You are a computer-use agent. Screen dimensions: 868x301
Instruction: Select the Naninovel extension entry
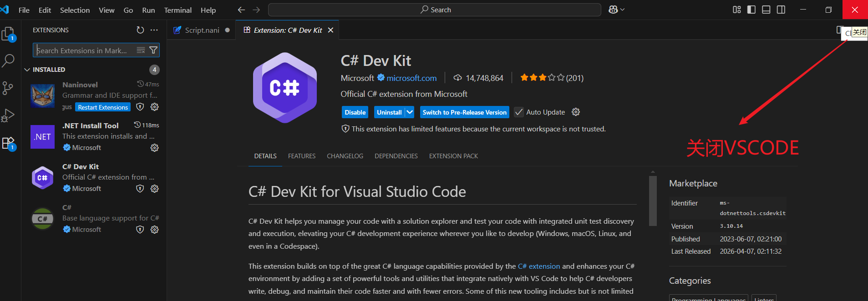95,95
